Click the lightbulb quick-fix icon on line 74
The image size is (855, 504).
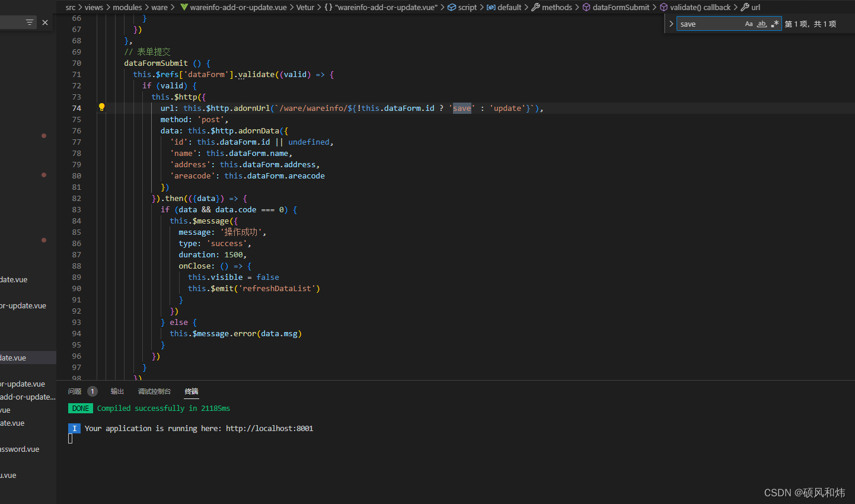click(x=101, y=107)
